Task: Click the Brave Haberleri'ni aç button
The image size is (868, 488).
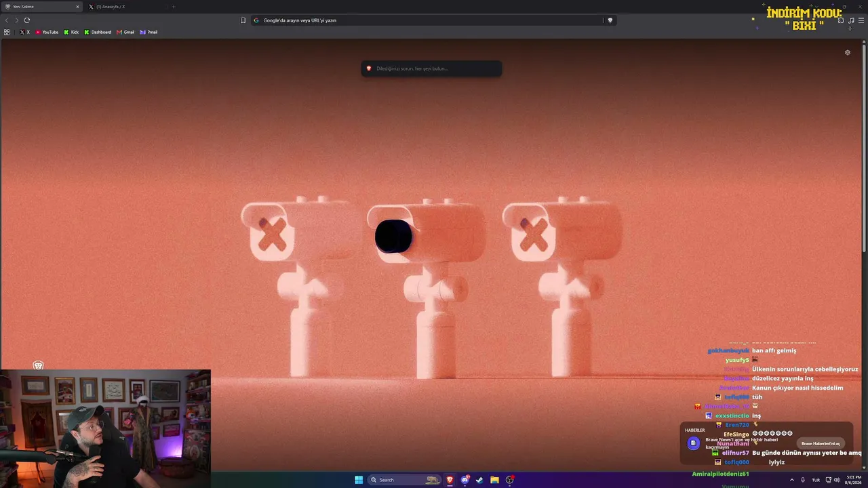Action: 821,443
